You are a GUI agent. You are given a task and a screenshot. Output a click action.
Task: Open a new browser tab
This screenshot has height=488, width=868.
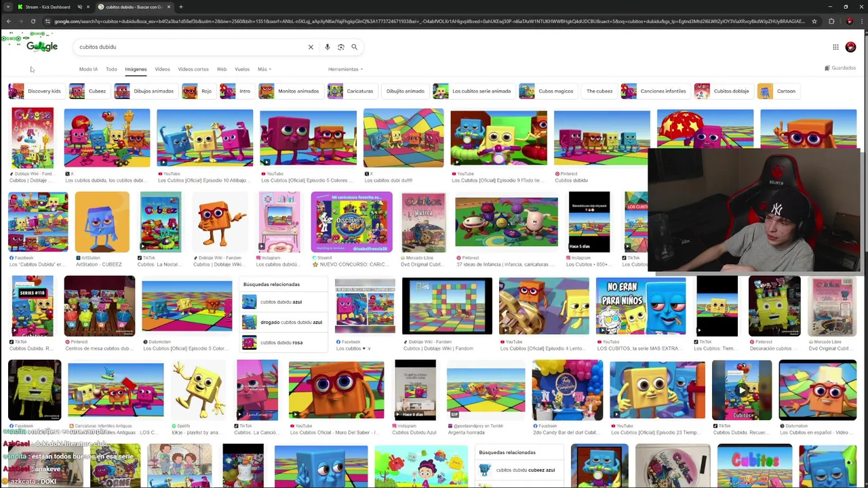[180, 7]
